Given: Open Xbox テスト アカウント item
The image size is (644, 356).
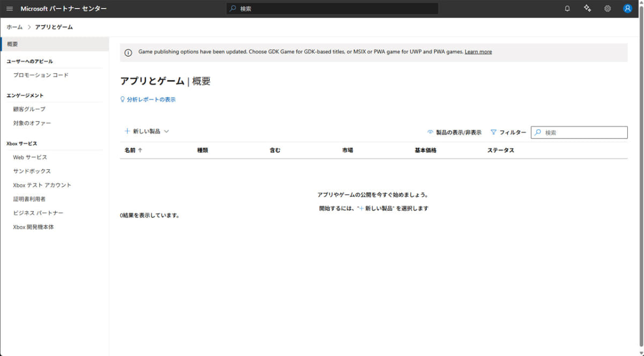Looking at the screenshot, I should point(42,185).
